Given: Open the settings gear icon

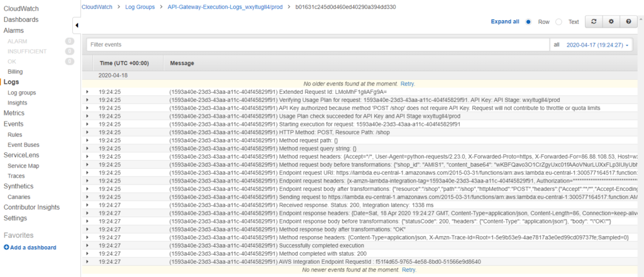Looking at the screenshot, I should (610, 21).
